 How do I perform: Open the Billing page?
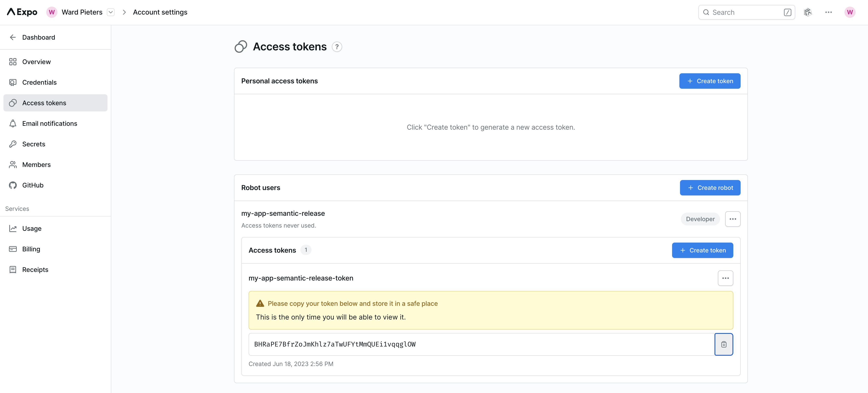[31, 249]
